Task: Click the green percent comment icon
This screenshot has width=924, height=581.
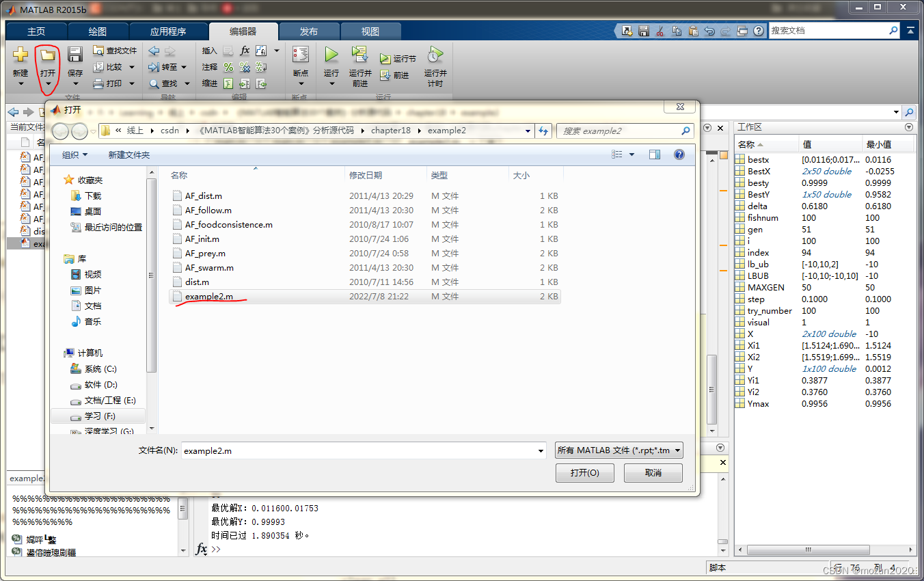Action: point(228,67)
